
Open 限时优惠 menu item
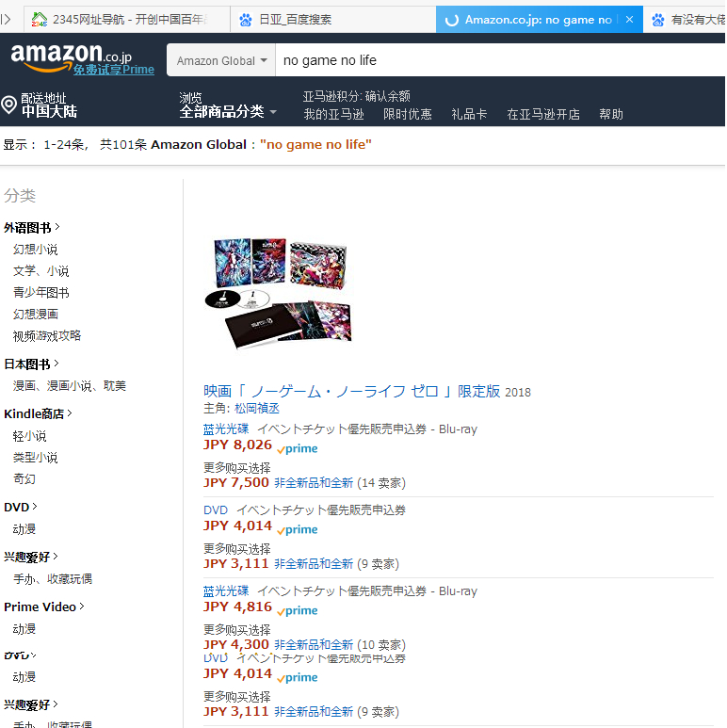pos(408,114)
